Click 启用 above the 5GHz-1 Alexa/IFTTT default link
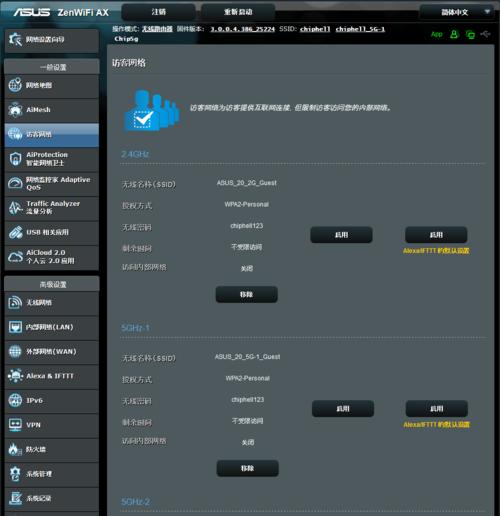The height and width of the screenshot is (516, 500). pyautogui.click(x=437, y=409)
